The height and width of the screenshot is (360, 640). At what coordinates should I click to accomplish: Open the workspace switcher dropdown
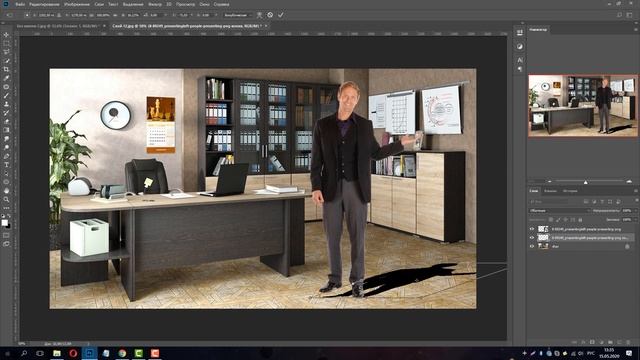click(x=630, y=15)
